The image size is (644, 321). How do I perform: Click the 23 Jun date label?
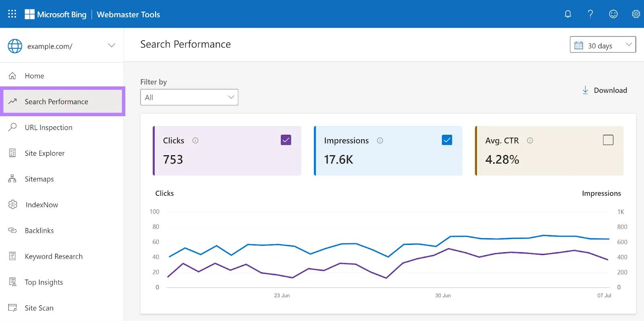282,295
